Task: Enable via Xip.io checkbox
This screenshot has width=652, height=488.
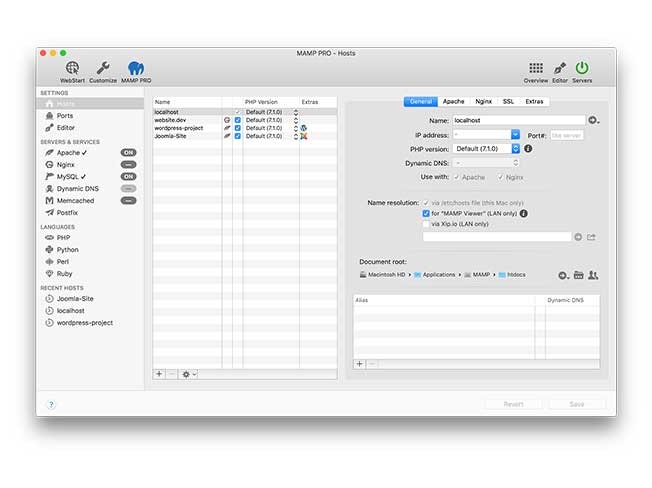Action: coord(426,224)
